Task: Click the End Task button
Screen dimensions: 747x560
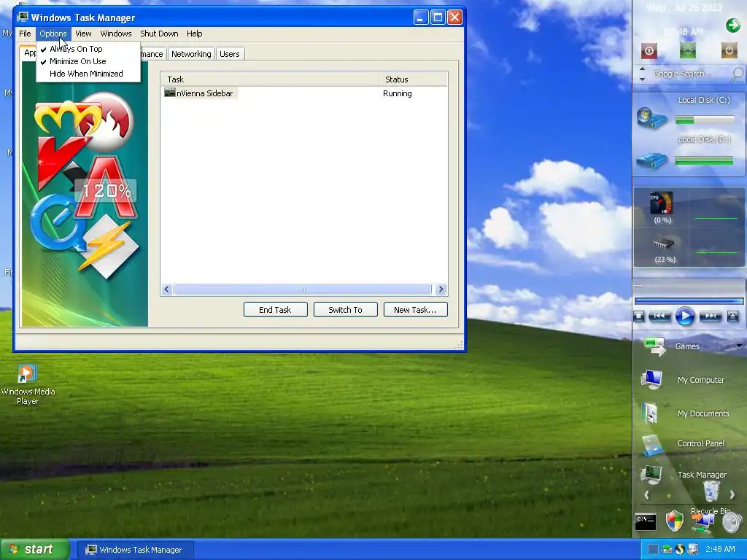Action: pos(275,309)
